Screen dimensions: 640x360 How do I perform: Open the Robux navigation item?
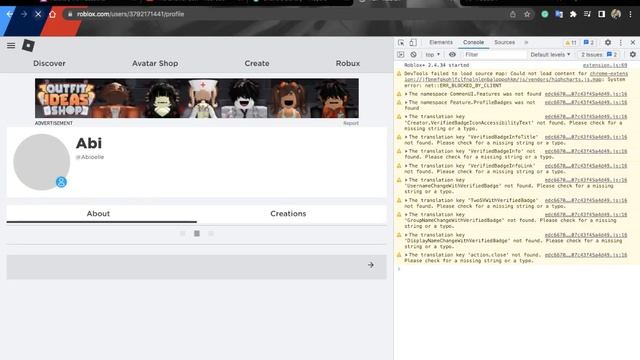[348, 63]
